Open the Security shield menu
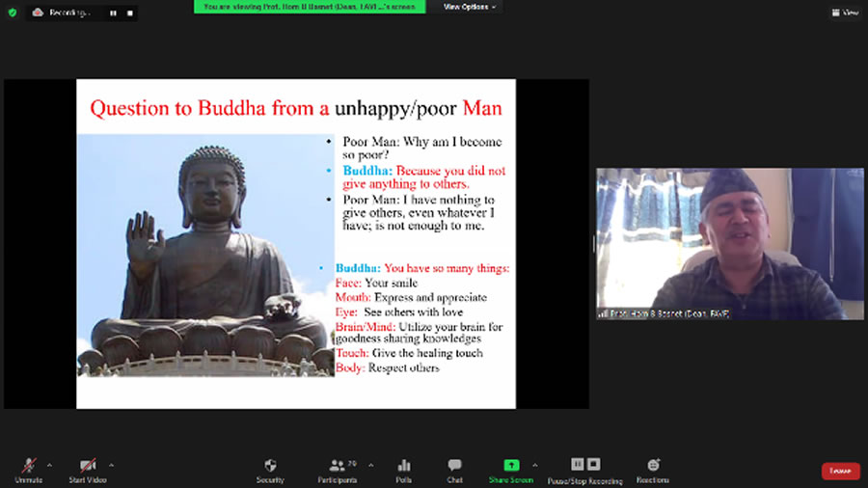Viewport: 868px width, 488px height. (x=270, y=471)
